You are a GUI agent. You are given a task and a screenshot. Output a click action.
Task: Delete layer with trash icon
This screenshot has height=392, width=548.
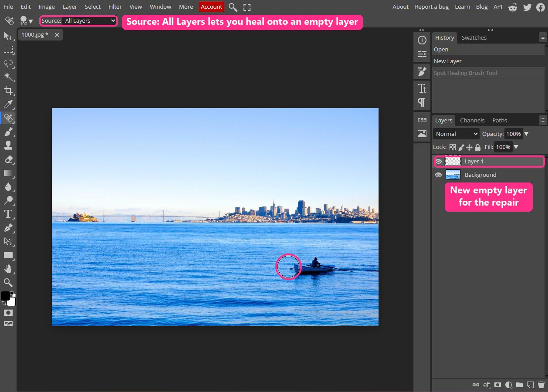coord(541,385)
